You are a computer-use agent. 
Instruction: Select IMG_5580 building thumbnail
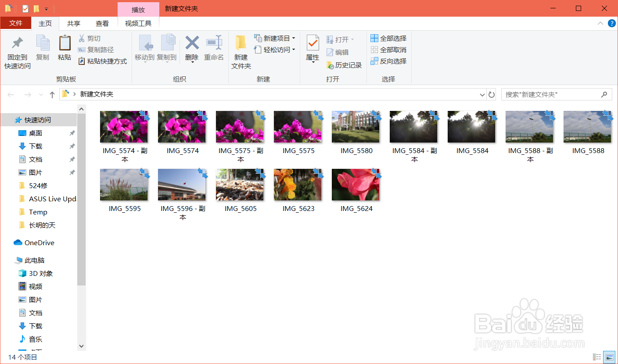click(356, 127)
